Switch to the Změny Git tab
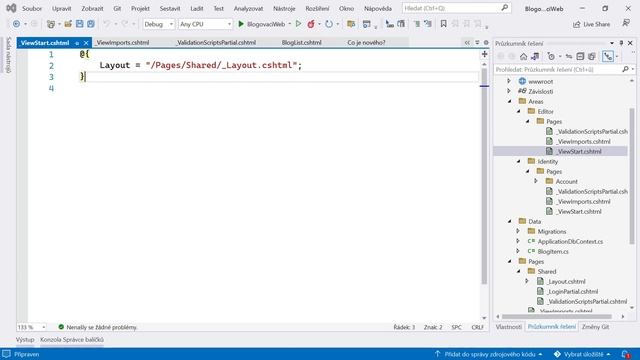 [x=596, y=327]
